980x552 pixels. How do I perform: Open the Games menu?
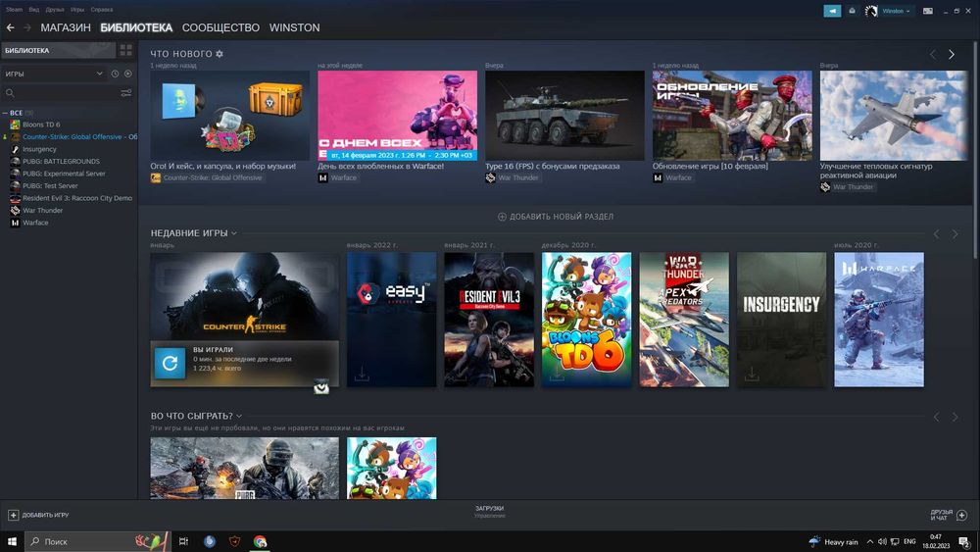[x=76, y=10]
